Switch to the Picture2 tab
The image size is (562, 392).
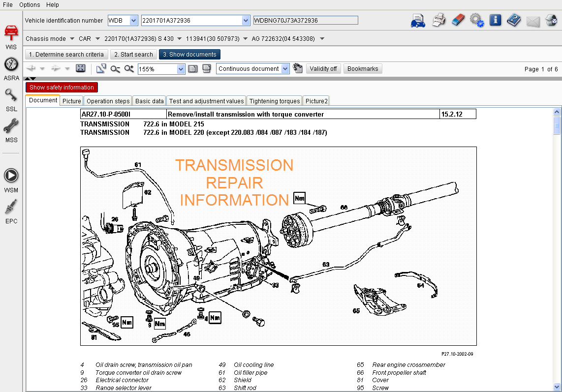click(x=316, y=101)
